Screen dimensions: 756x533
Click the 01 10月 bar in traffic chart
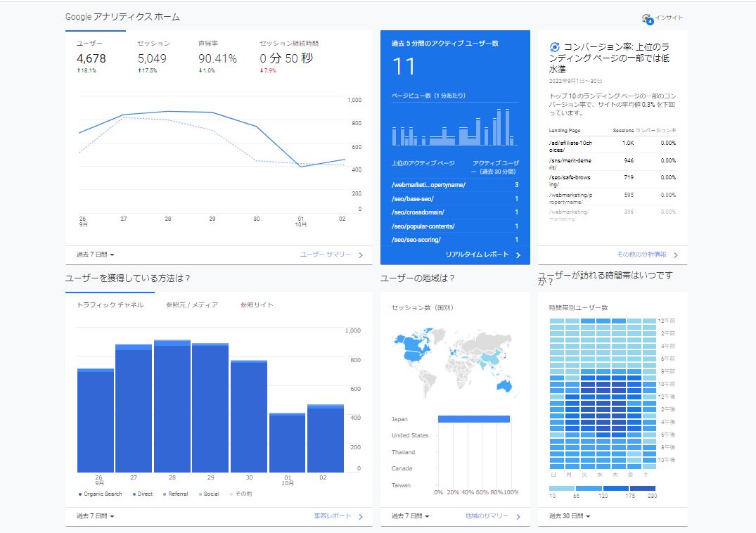pos(288,442)
